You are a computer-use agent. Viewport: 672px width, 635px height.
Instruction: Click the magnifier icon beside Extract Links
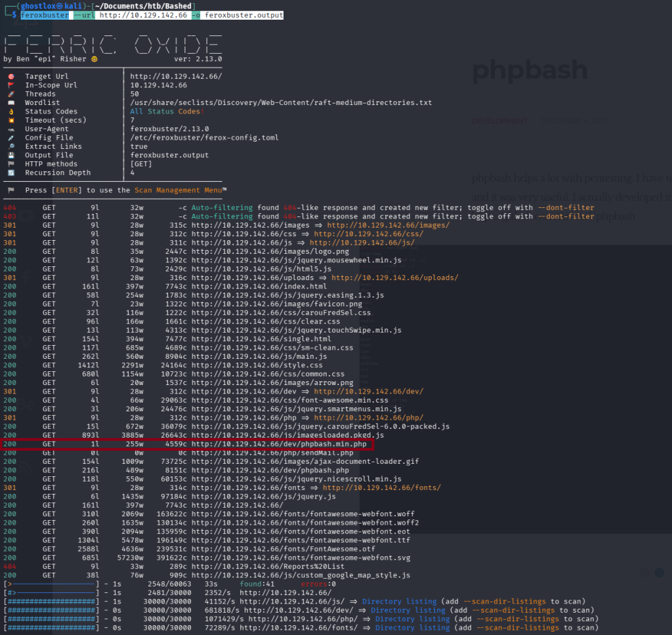click(10, 147)
